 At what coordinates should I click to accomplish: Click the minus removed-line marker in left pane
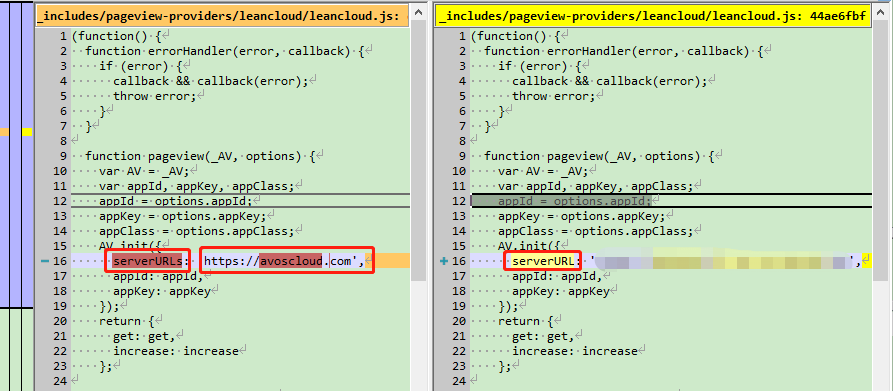(45, 261)
